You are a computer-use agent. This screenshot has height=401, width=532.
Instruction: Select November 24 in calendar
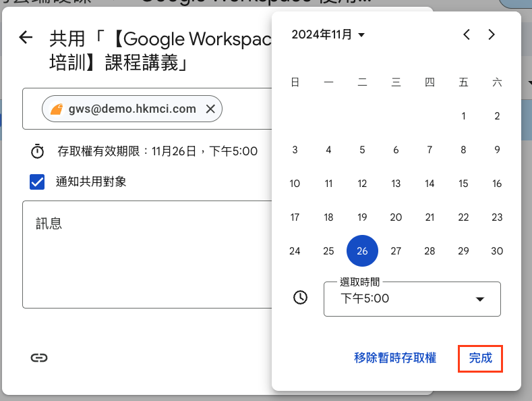295,251
